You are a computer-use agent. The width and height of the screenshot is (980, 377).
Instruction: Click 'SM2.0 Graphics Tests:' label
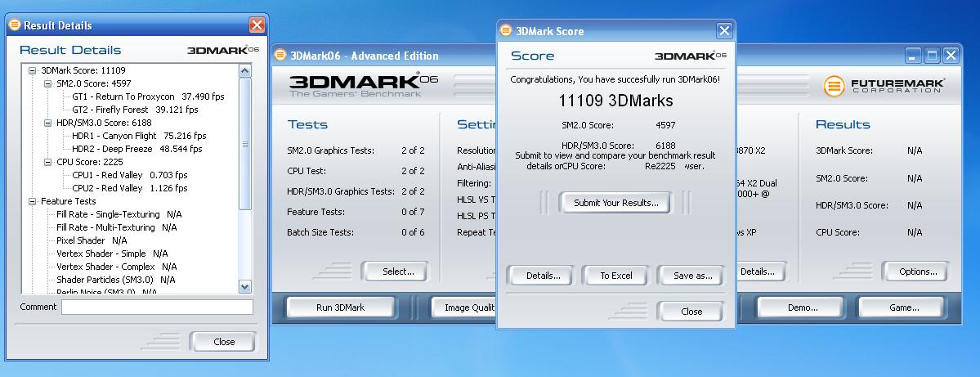(331, 150)
